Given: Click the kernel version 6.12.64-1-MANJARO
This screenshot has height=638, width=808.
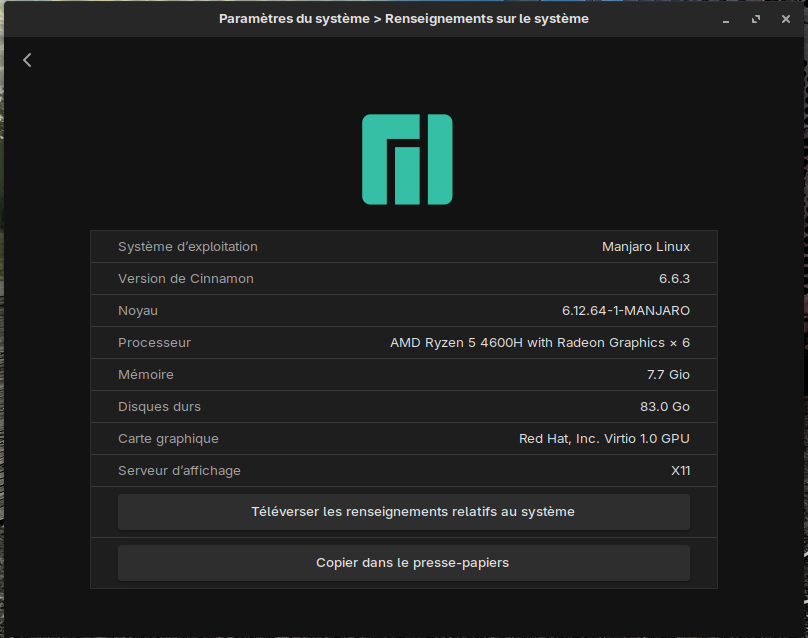Looking at the screenshot, I should pos(626,311).
